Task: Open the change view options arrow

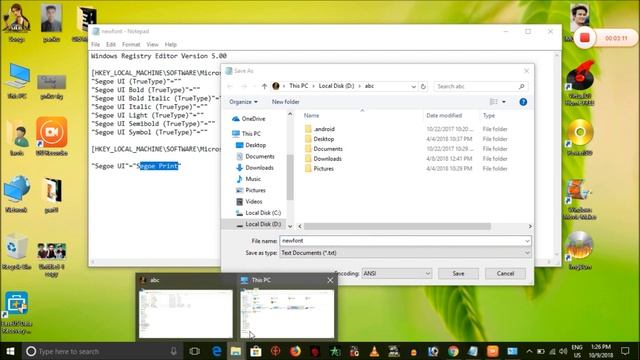Action: pyautogui.click(x=504, y=102)
